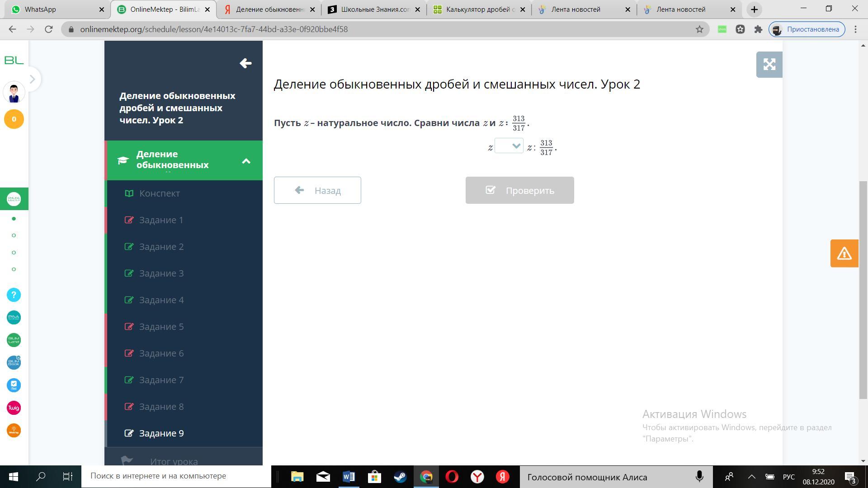Click the Windows taskbar search field
The width and height of the screenshot is (868, 488).
pyautogui.click(x=176, y=476)
